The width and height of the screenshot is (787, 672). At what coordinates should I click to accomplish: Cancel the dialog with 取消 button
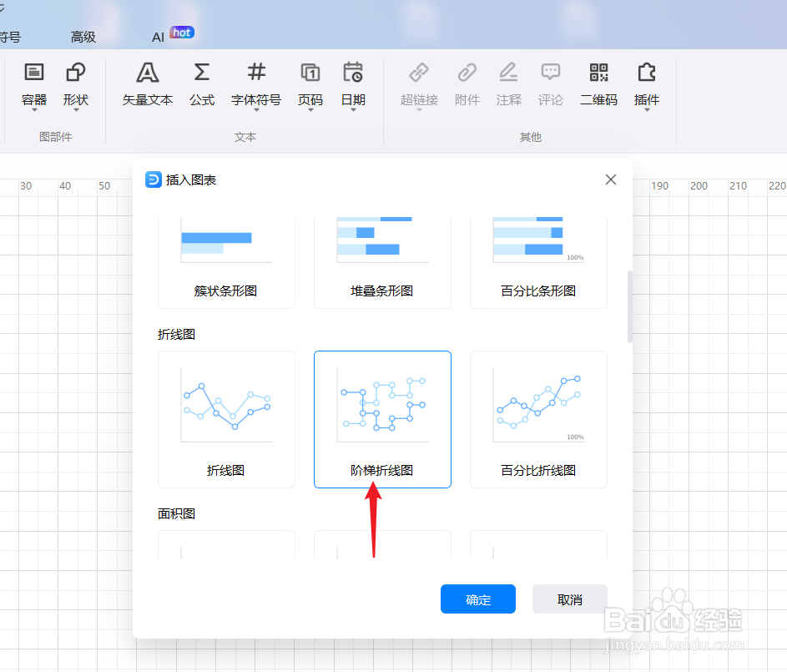click(x=569, y=599)
